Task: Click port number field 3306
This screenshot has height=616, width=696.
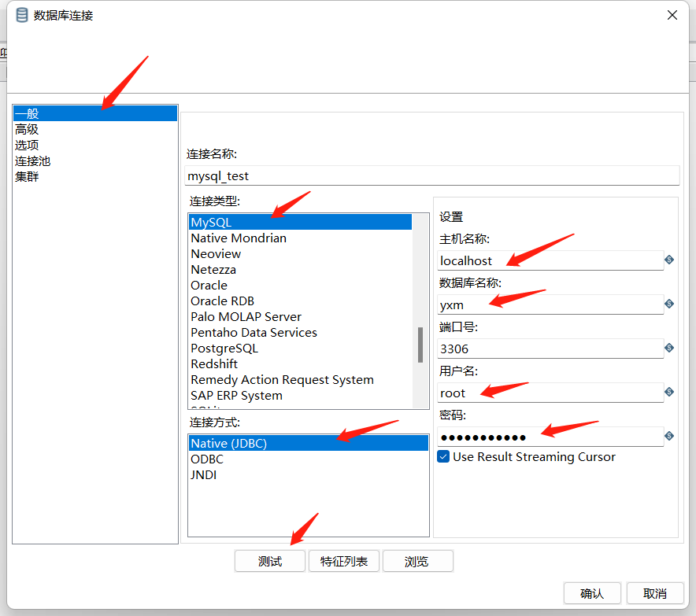Action: pyautogui.click(x=550, y=349)
